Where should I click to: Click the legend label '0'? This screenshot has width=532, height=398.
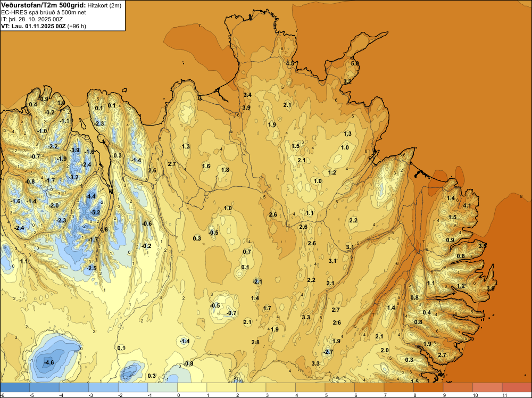178,395
